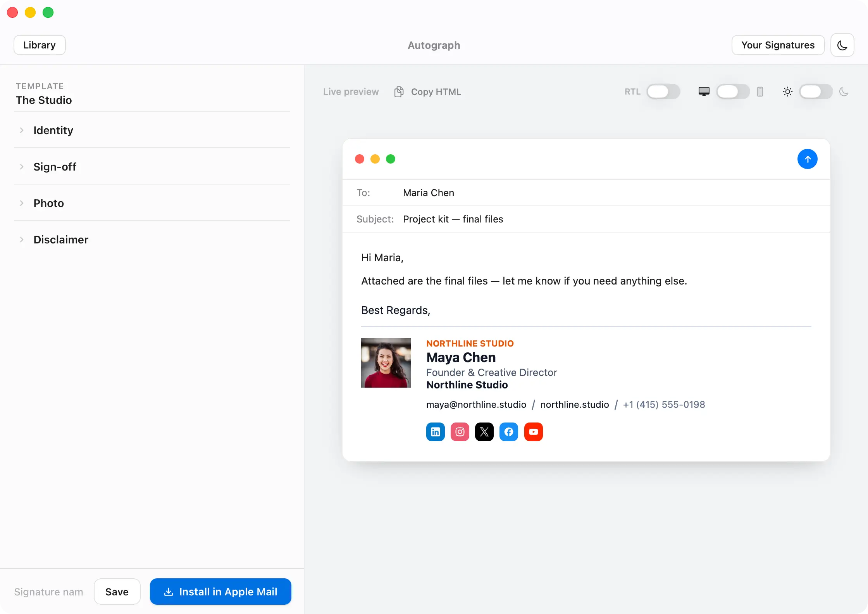Click the sun light-mode preview icon
868x614 pixels.
[787, 91]
